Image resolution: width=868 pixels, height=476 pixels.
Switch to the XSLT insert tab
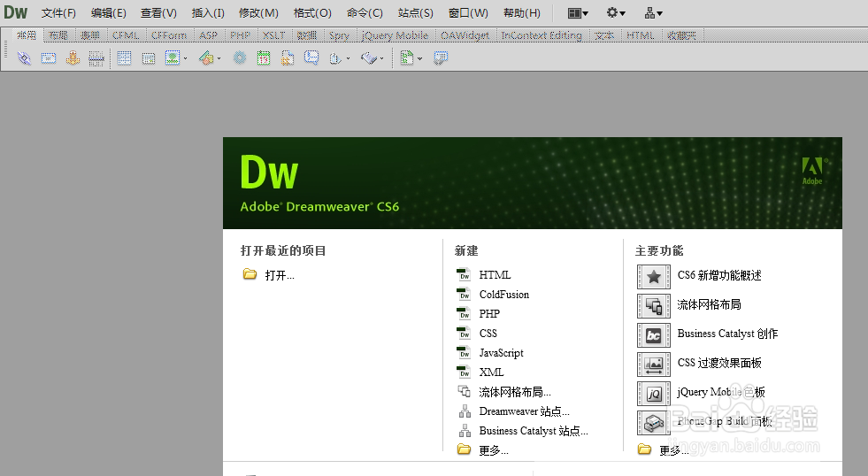[x=273, y=35]
